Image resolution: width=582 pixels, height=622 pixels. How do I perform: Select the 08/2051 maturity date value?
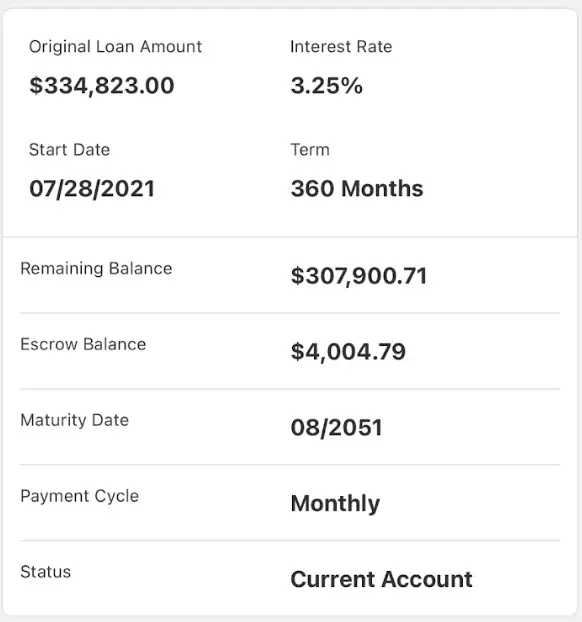(336, 428)
